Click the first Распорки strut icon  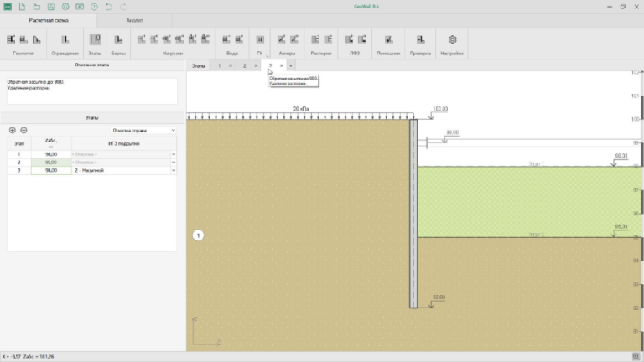point(315,39)
